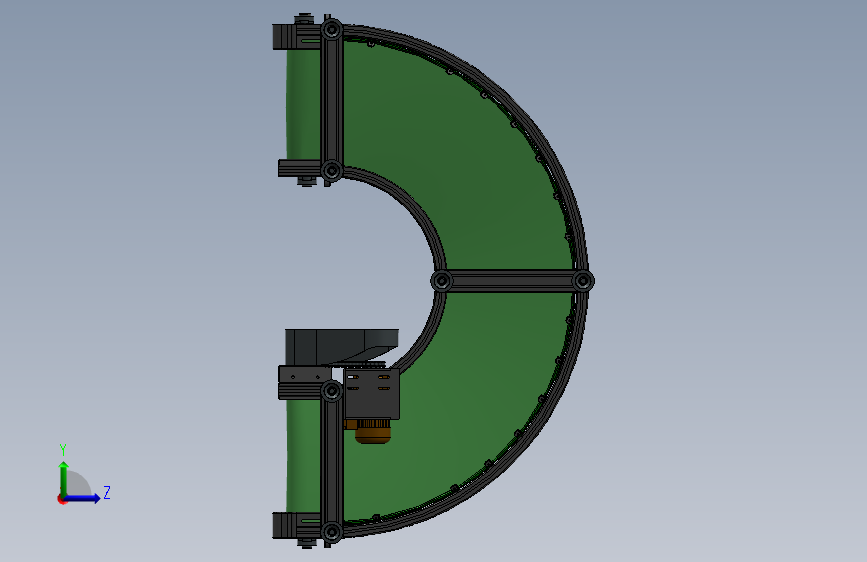Click the round connector at the cross brace's inner end
Image resolution: width=867 pixels, height=562 pixels.
(x=441, y=281)
